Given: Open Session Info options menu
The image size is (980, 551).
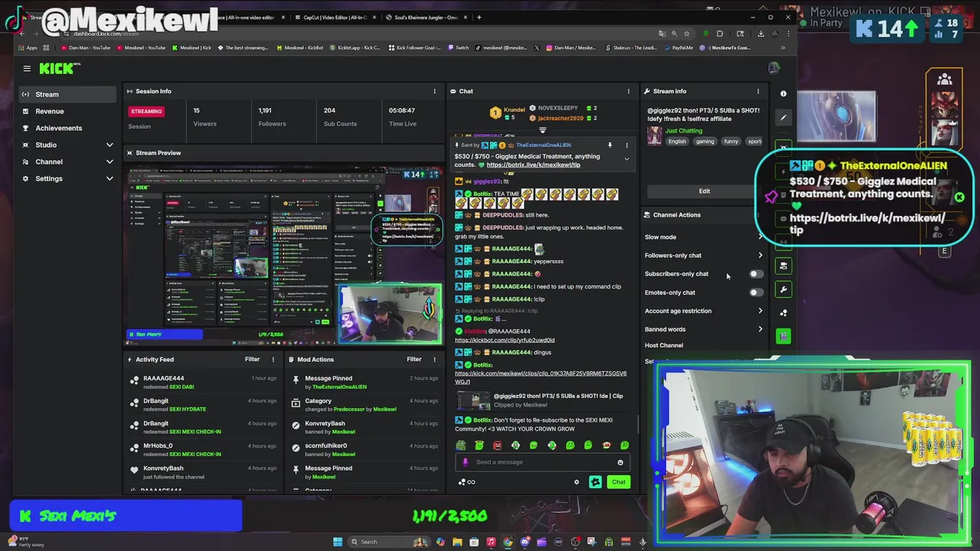Looking at the screenshot, I should [434, 91].
